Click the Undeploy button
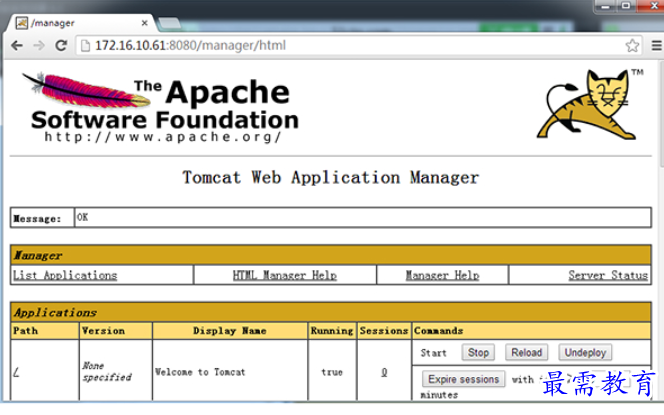664x415 pixels. 585,352
